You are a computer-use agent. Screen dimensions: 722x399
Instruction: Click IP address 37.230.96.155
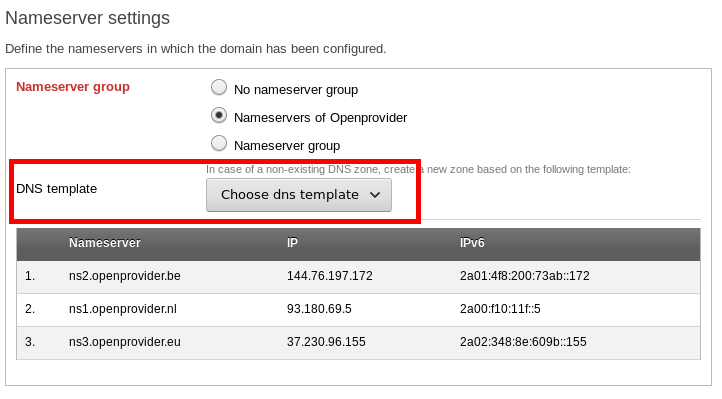[x=326, y=342]
